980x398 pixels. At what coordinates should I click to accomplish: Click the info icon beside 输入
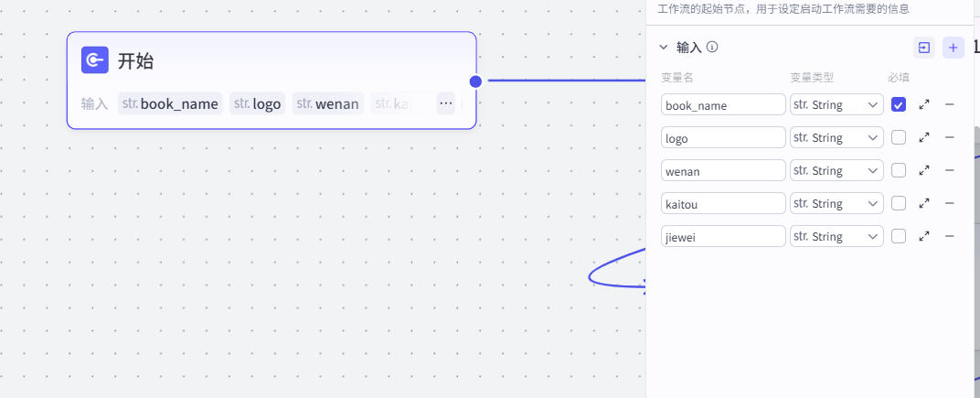point(712,48)
